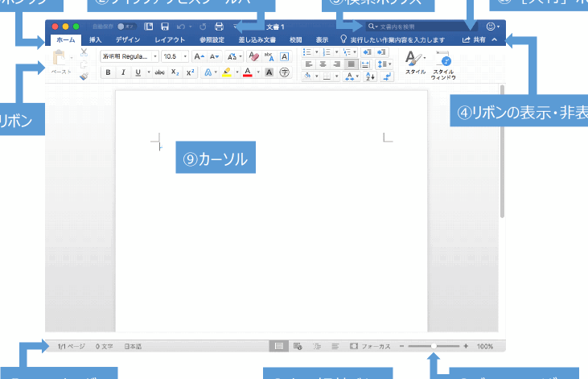The height and width of the screenshot is (379, 588).
Task: Select the ホーム (Home) tab
Action: tap(66, 39)
